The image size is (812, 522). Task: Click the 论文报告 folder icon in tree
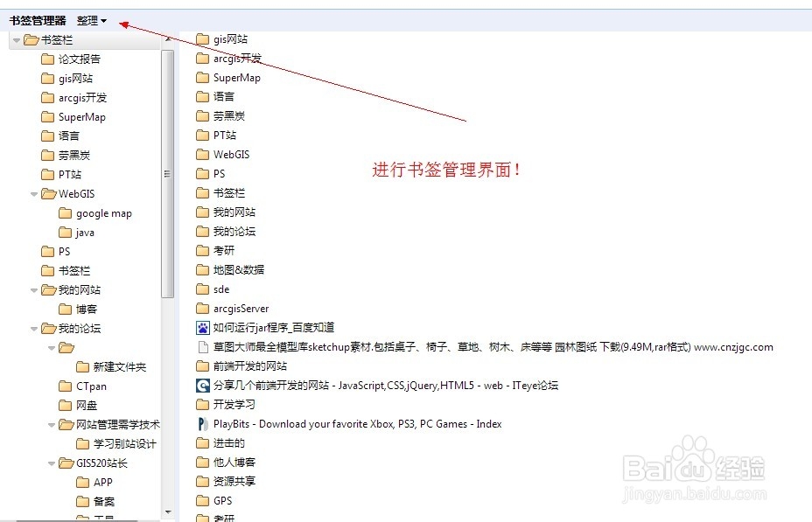pos(47,59)
